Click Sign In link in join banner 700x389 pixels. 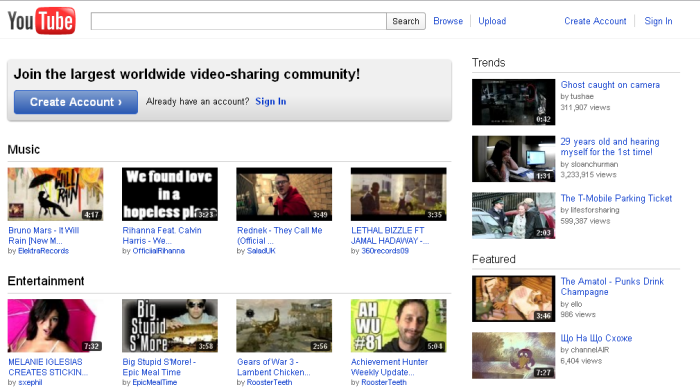[x=271, y=101]
